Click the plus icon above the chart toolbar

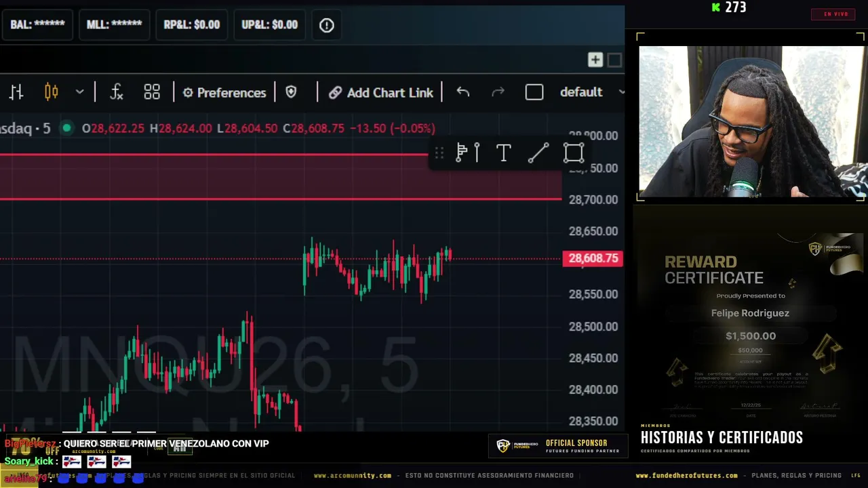pos(595,60)
